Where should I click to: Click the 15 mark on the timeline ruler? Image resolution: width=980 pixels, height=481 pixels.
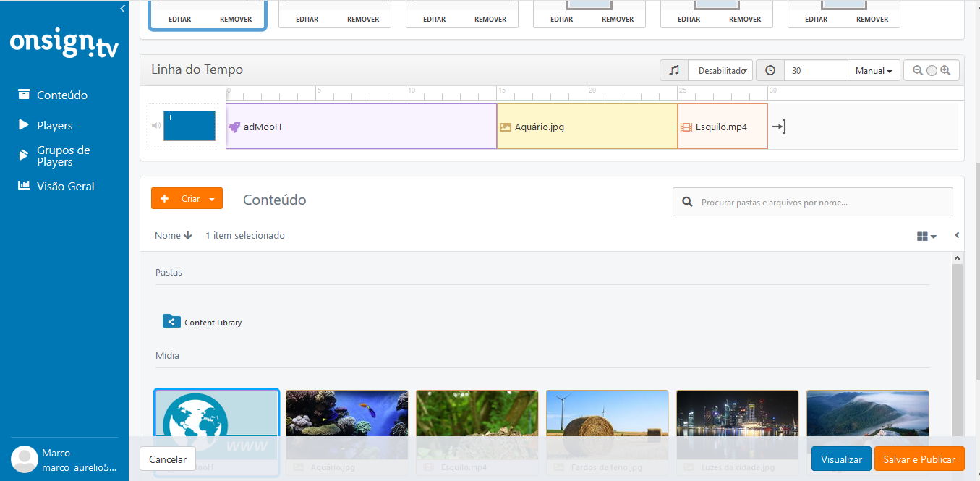(x=501, y=90)
